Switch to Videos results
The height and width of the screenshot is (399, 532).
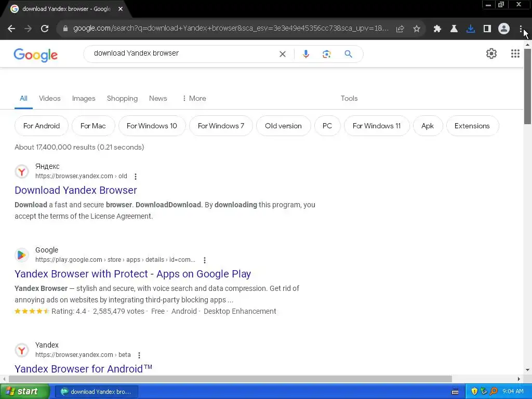tap(49, 98)
